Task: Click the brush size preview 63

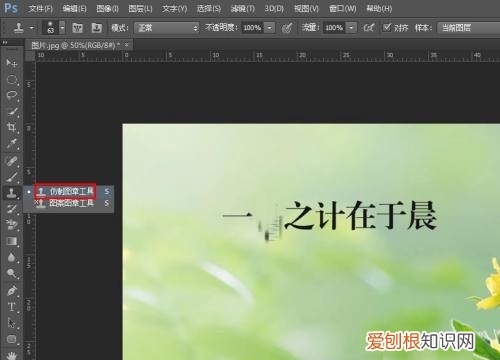Action: (51, 28)
